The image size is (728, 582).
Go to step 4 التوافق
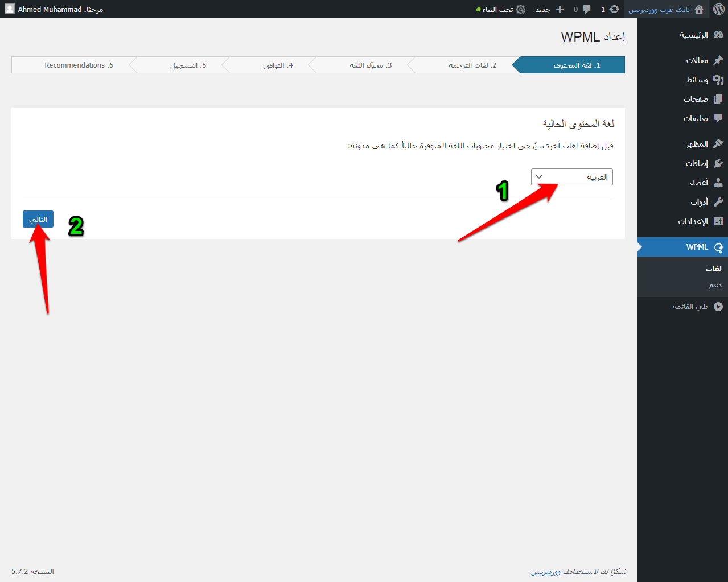(x=278, y=65)
